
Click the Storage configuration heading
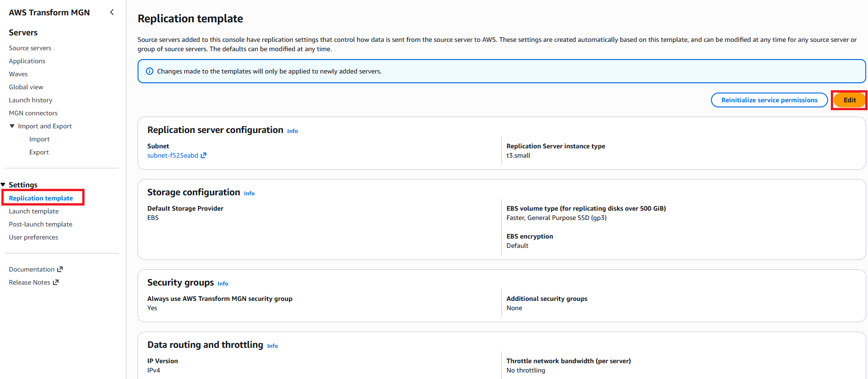(x=194, y=192)
